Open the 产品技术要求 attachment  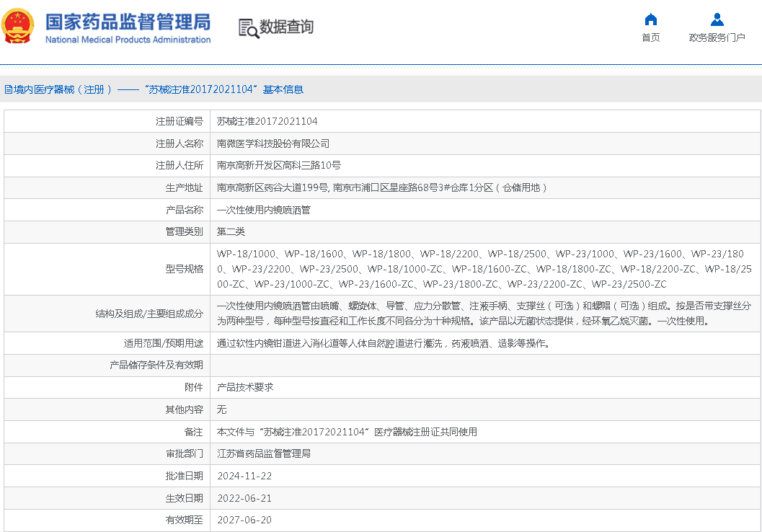245,387
